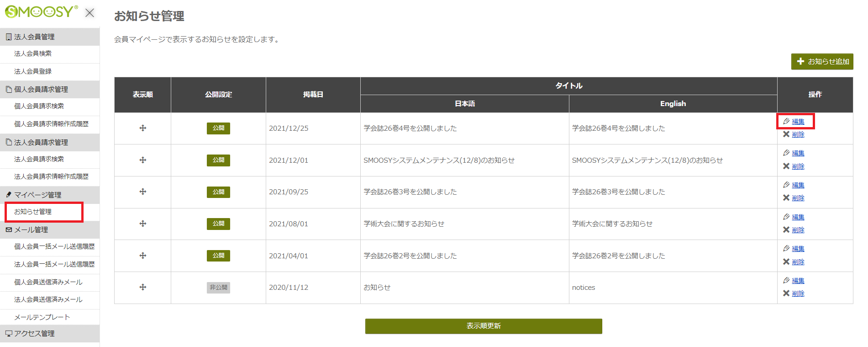The width and height of the screenshot is (868, 347).
Task: Toggle the アクセス管理 sidebar section
Action: (34, 333)
